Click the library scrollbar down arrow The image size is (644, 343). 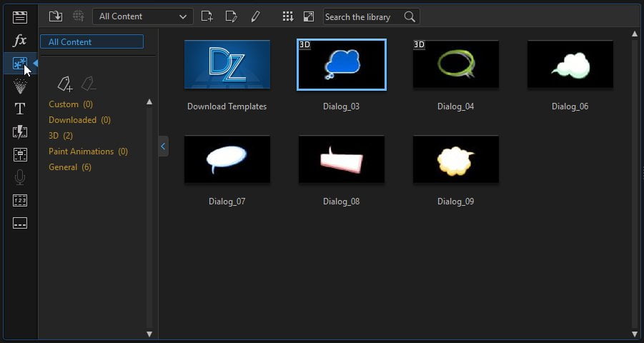[x=635, y=334]
